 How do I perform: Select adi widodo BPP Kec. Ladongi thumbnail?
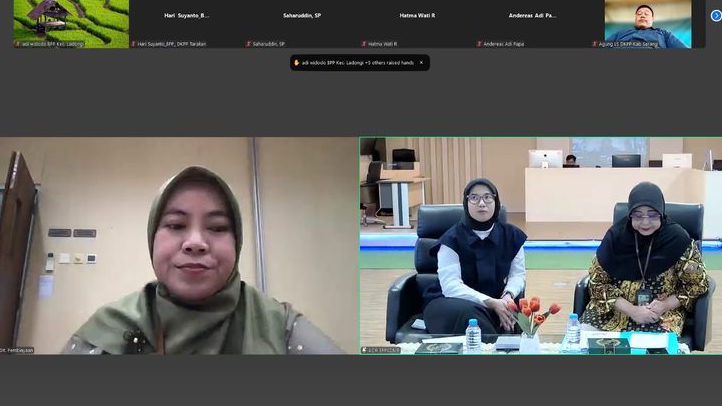coord(71,23)
